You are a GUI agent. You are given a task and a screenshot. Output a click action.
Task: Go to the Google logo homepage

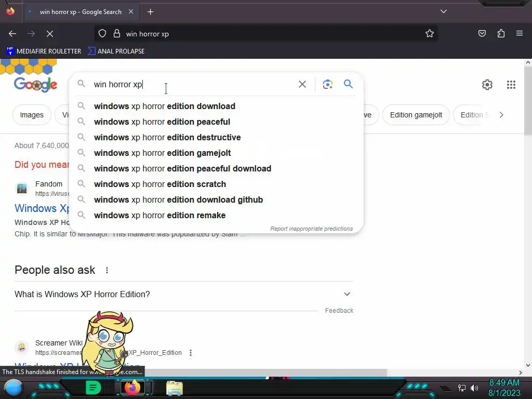click(x=36, y=85)
